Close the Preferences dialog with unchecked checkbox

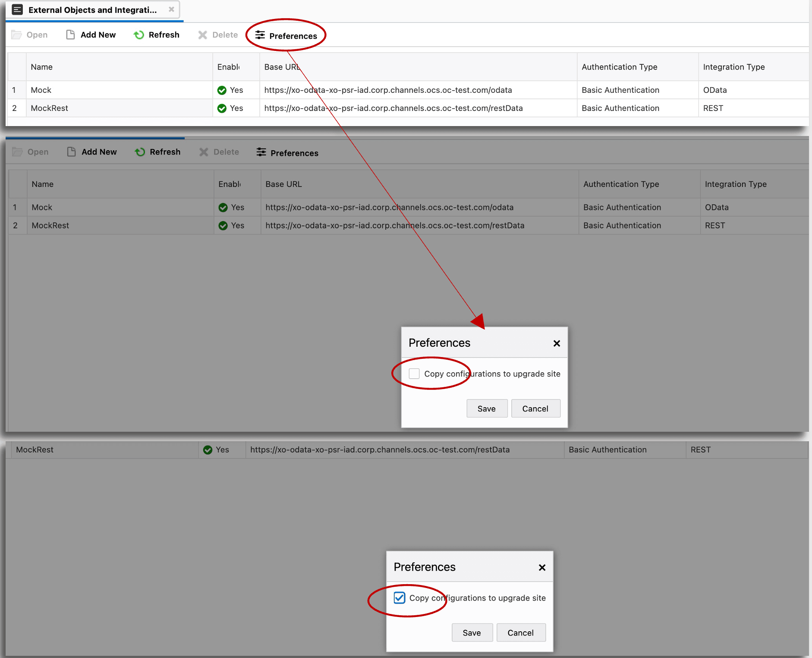tap(557, 343)
